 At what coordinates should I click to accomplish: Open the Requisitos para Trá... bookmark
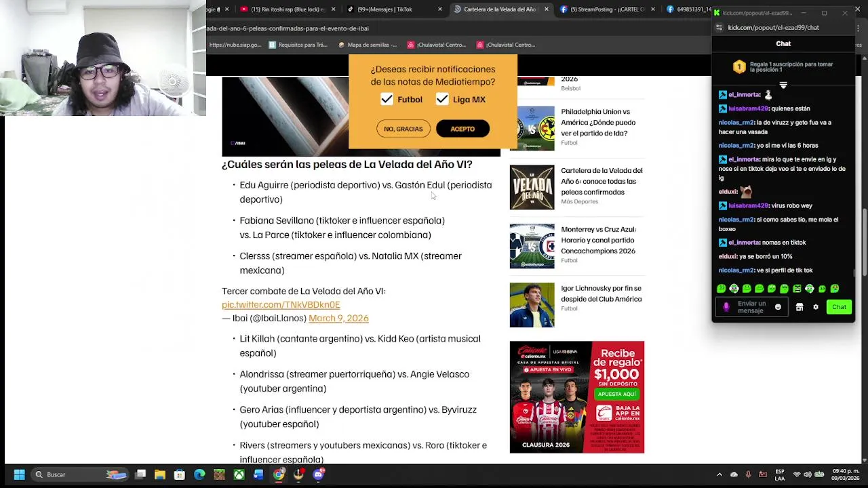pyautogui.click(x=298, y=45)
